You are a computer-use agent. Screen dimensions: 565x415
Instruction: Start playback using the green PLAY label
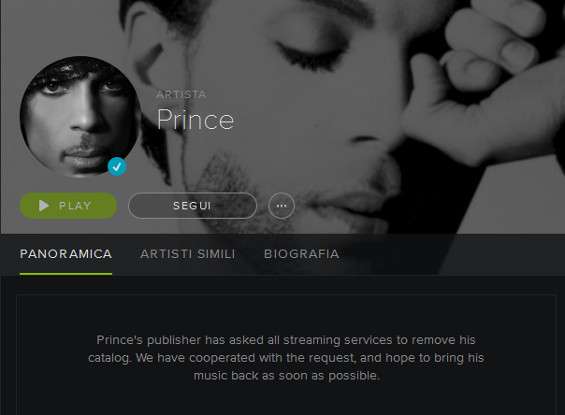click(x=75, y=206)
